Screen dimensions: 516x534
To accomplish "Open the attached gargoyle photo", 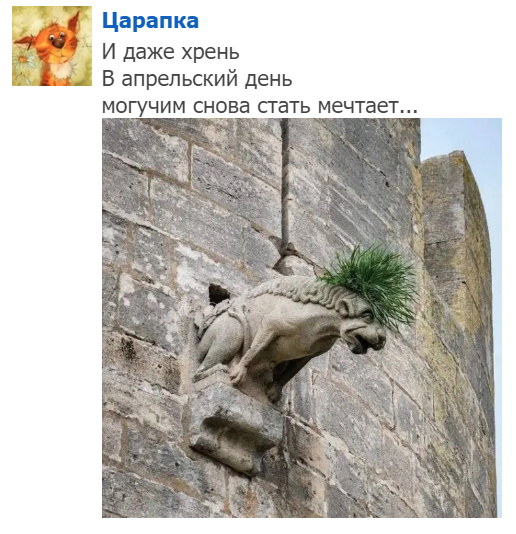I will pos(302,318).
